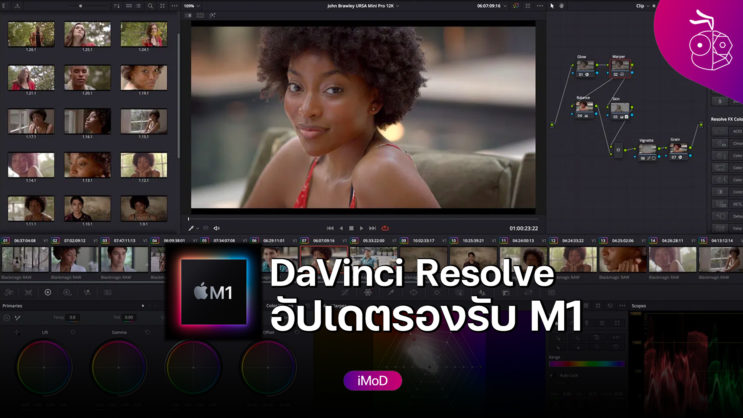Mute audio with speaker icon below viewer

pos(216,228)
